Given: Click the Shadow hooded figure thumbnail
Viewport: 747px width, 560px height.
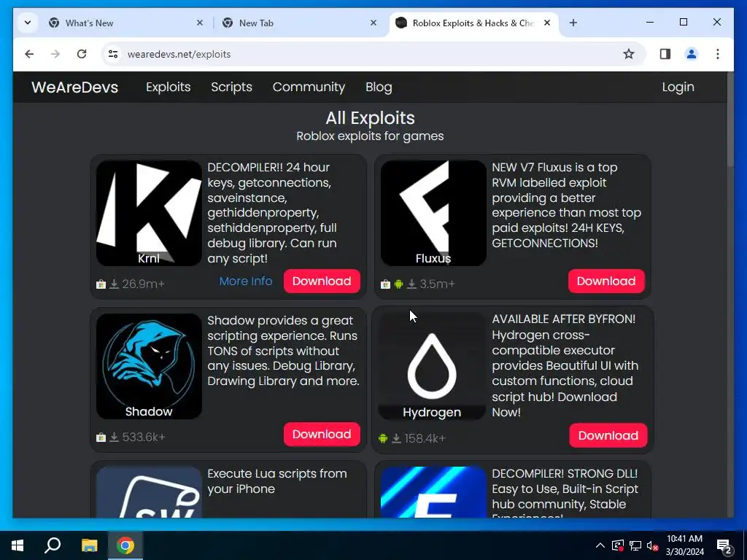Looking at the screenshot, I should pos(149,366).
